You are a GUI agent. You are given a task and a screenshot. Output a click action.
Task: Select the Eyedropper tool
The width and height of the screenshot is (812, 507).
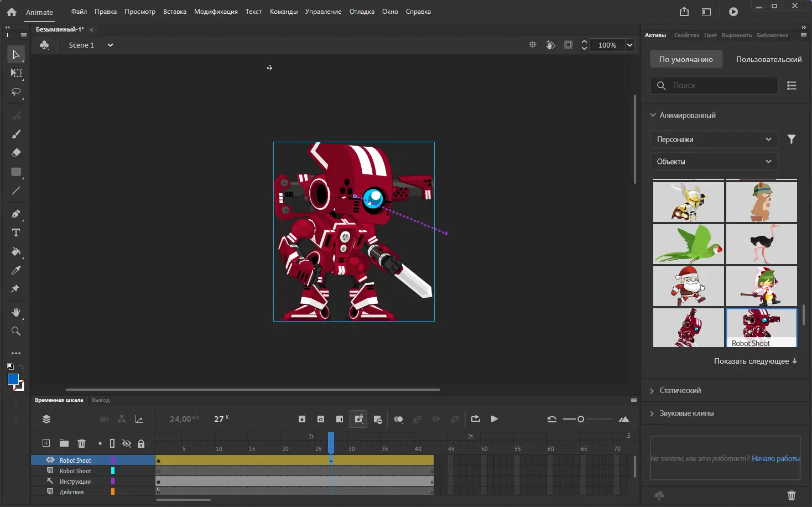coord(16,270)
